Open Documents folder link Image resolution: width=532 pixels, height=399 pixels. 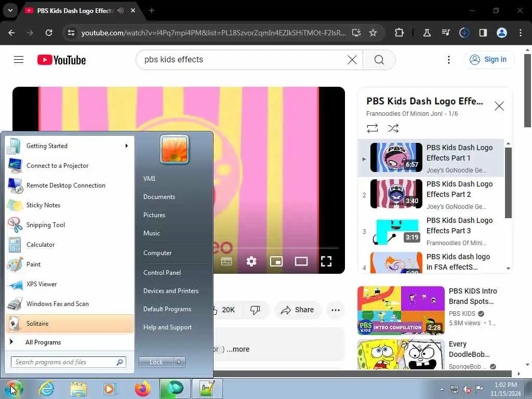[x=159, y=197]
